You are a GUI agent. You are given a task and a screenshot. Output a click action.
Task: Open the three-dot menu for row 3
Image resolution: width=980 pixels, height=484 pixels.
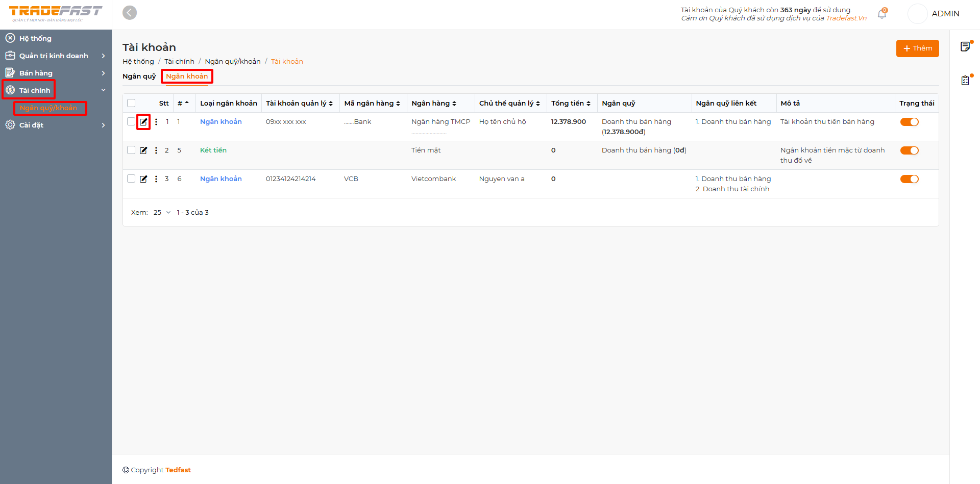(x=156, y=179)
